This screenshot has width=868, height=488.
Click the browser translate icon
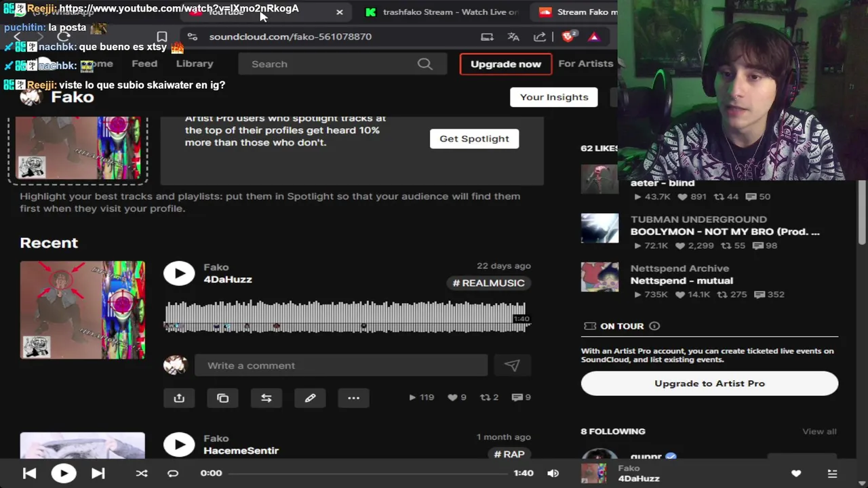click(513, 37)
